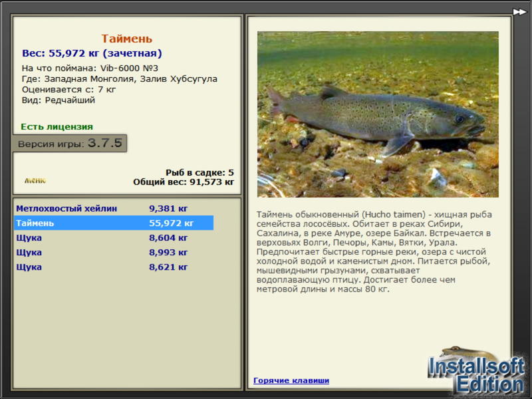Viewport: 532px width, 399px height.
Task: Click the fast-forward double arrow icon
Action: [519, 12]
